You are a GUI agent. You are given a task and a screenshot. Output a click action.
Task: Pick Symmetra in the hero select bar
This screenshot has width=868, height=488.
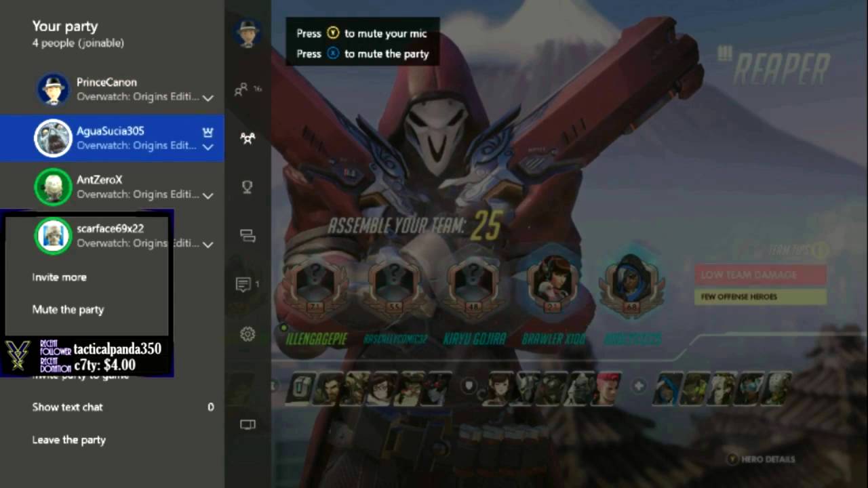click(748, 389)
